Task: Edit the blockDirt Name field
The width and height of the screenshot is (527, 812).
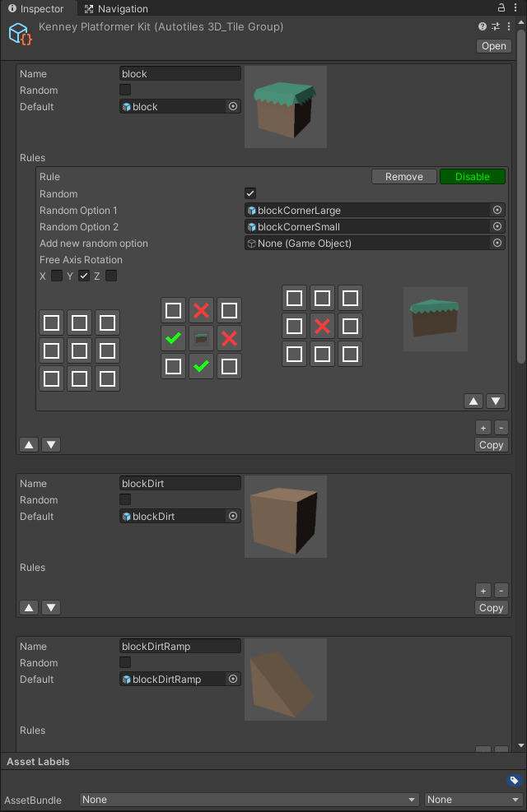Action: click(x=180, y=483)
